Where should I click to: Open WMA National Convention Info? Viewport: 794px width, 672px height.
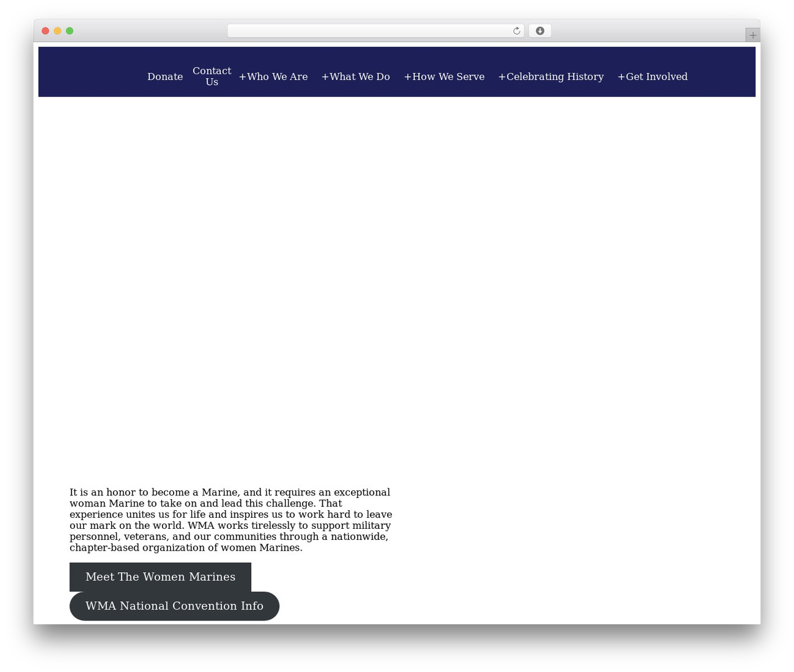pyautogui.click(x=174, y=606)
